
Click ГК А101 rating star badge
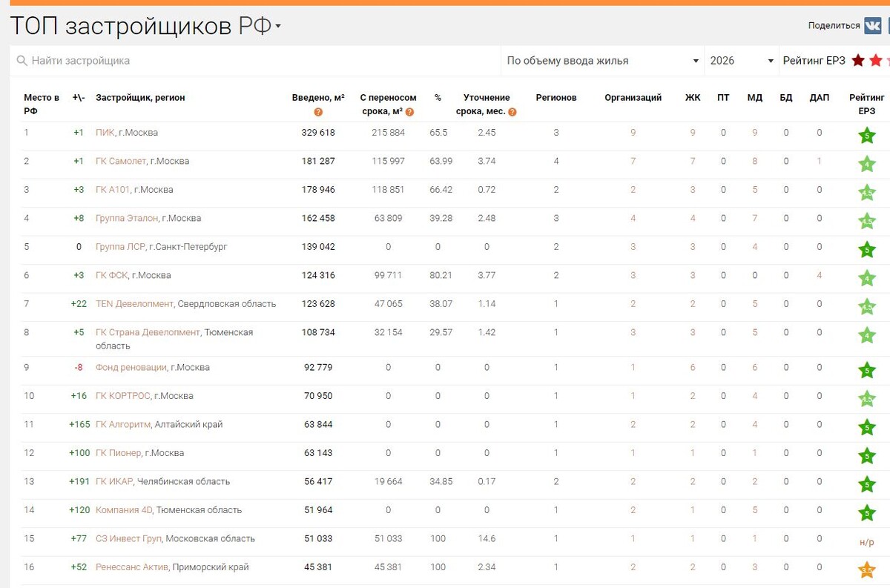point(866,193)
